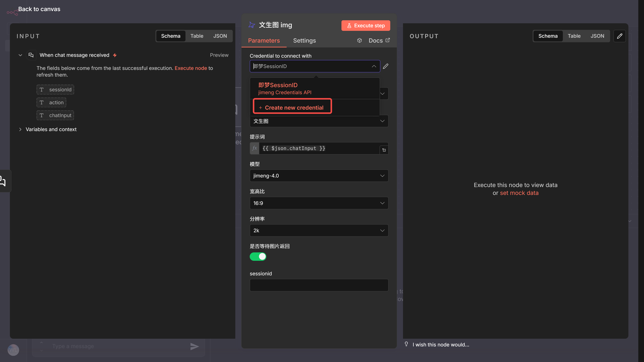Open the jimeng-4.0 model dropdown
Screen dimensions: 644x362
point(318,176)
